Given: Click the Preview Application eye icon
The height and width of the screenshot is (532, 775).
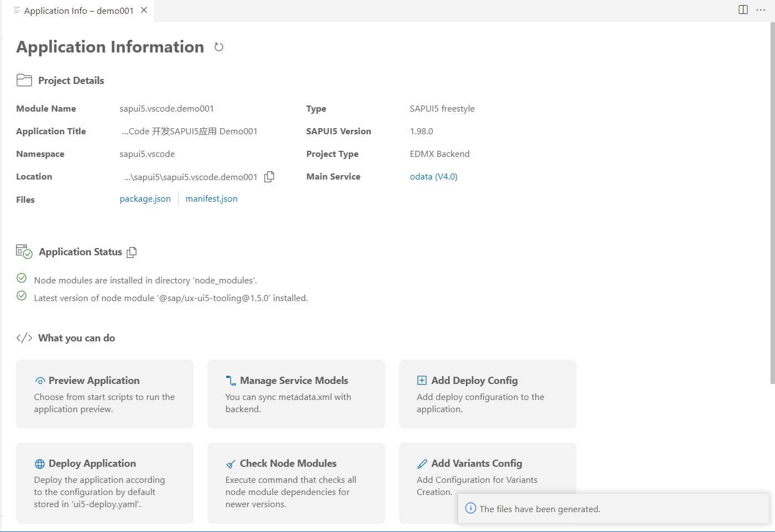Looking at the screenshot, I should 40,381.
